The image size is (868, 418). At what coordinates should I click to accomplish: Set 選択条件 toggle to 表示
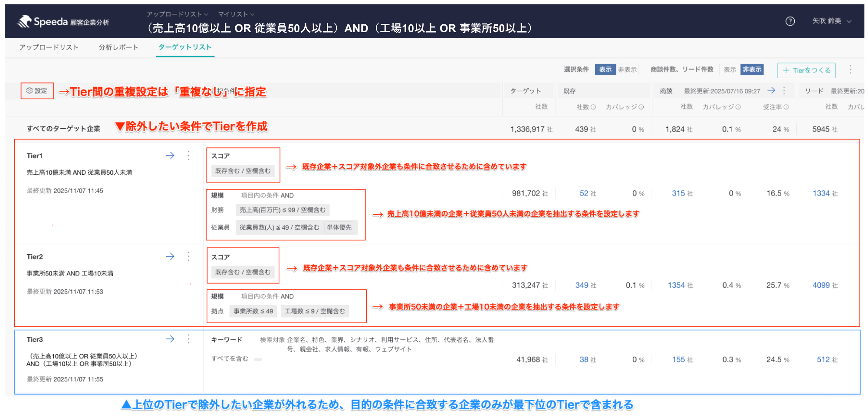[605, 70]
